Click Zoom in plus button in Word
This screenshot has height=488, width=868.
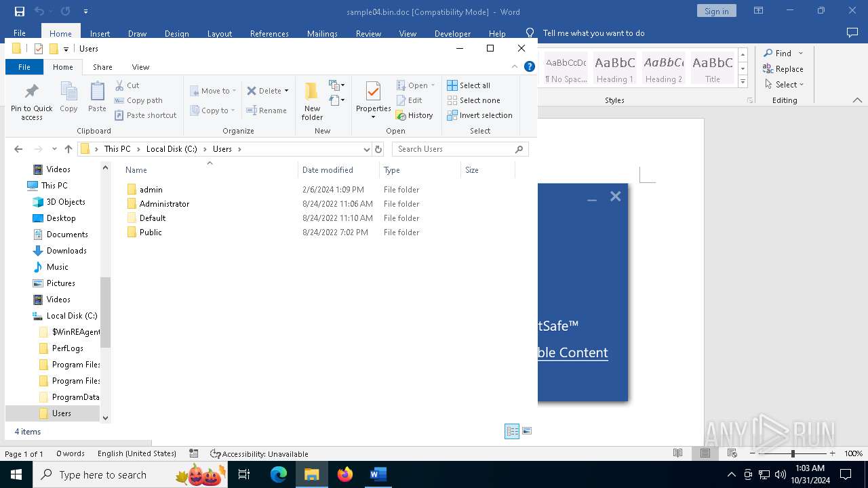(x=832, y=453)
